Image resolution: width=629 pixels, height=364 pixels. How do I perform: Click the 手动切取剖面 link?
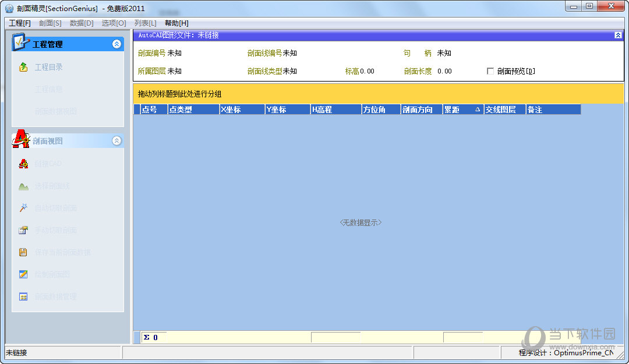[x=56, y=230]
